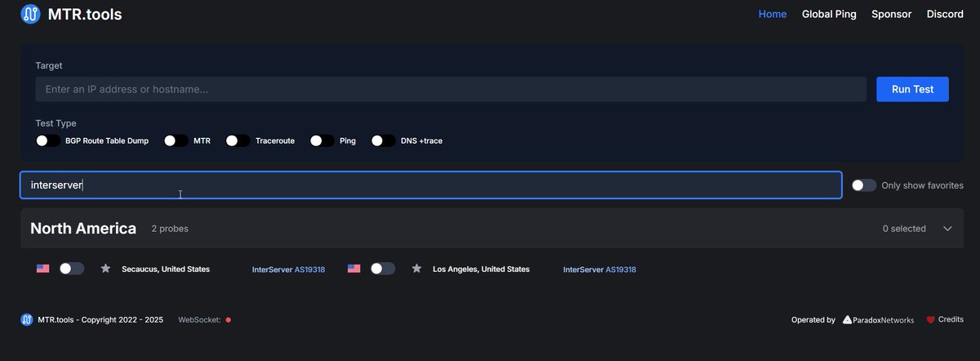Visit ParadoxNetworks operator link
The width and height of the screenshot is (980, 361).
coord(878,320)
